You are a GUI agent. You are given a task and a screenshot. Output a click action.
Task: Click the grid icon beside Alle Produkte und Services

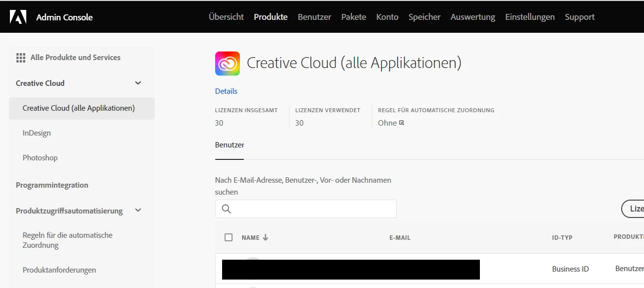click(21, 58)
